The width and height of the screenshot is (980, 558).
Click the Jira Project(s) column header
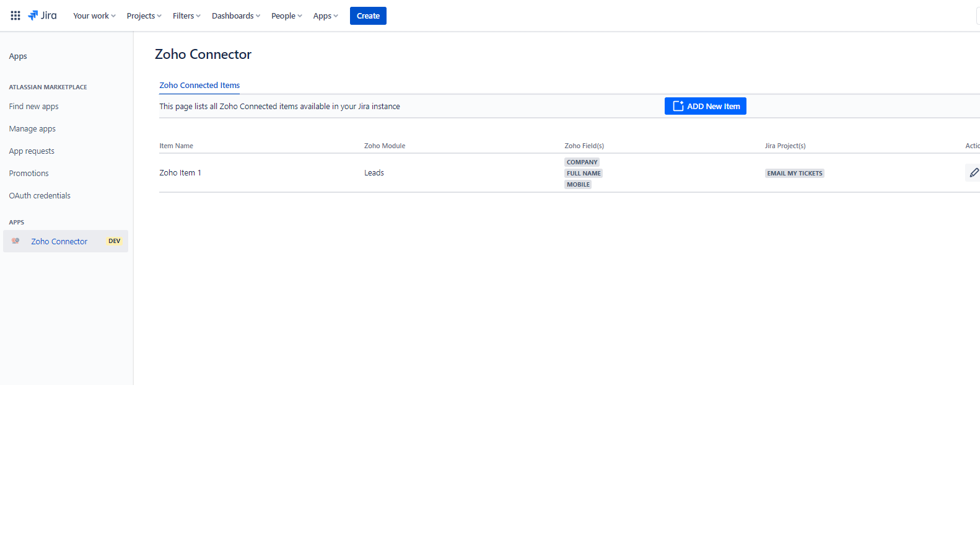[x=785, y=146]
